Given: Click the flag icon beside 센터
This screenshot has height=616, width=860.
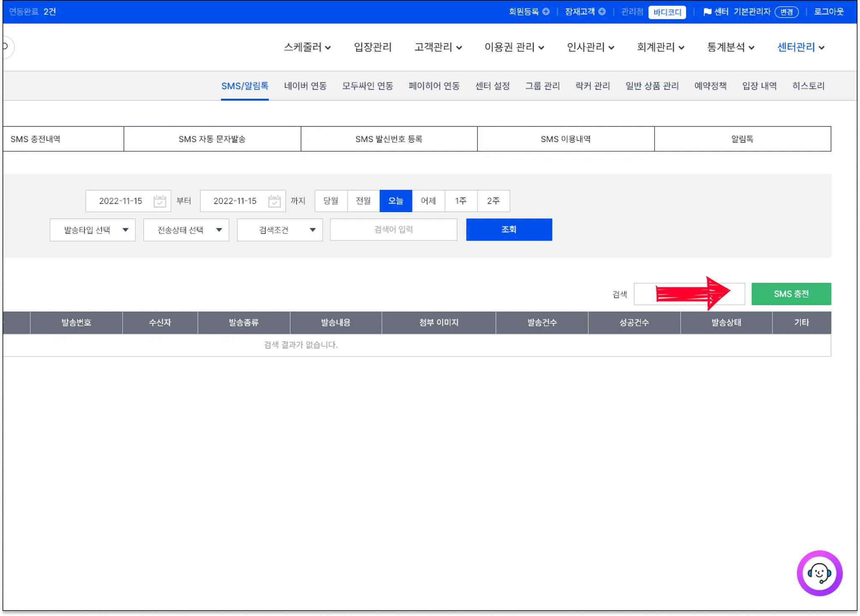Looking at the screenshot, I should point(707,12).
